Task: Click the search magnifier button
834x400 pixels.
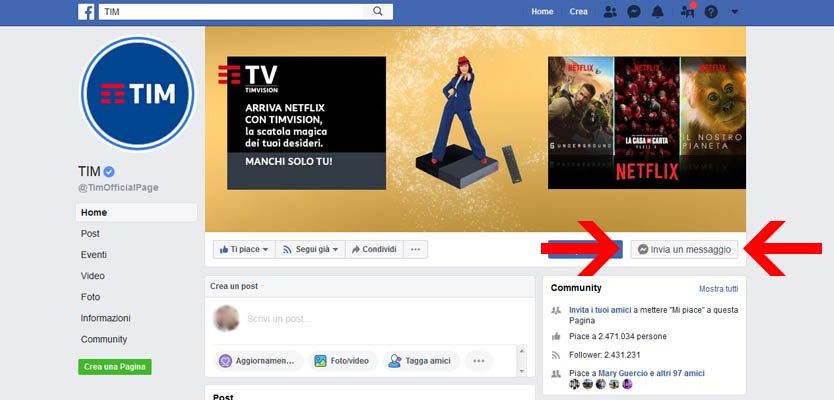Action: 378,12
